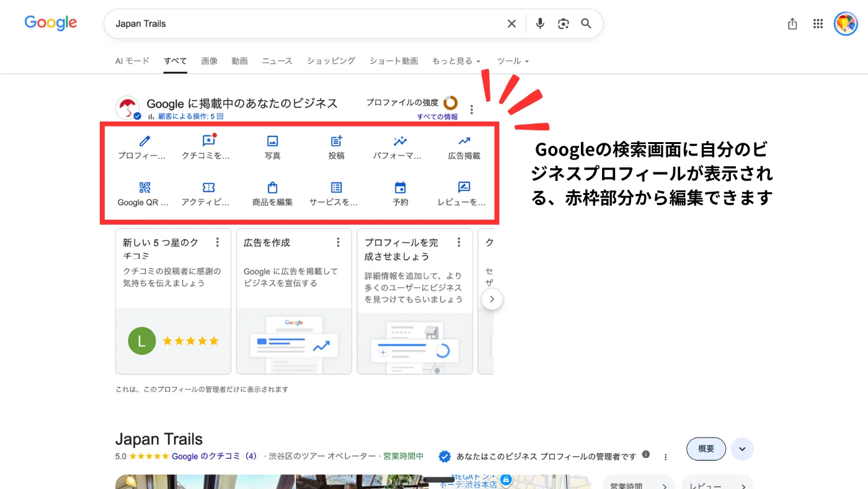Open three-dot menu beside manager notice

click(666, 457)
